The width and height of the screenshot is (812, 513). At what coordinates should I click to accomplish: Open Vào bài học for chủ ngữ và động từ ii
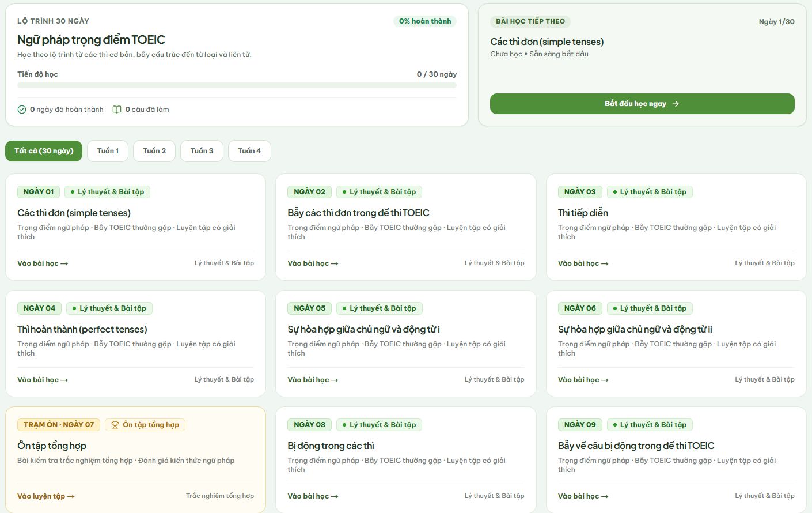pos(583,380)
